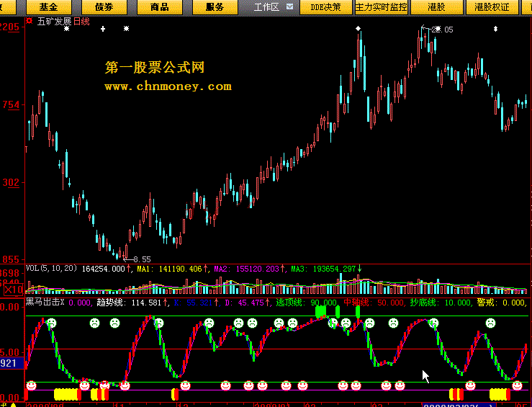Click the white plus marker above chart

click(103, 29)
